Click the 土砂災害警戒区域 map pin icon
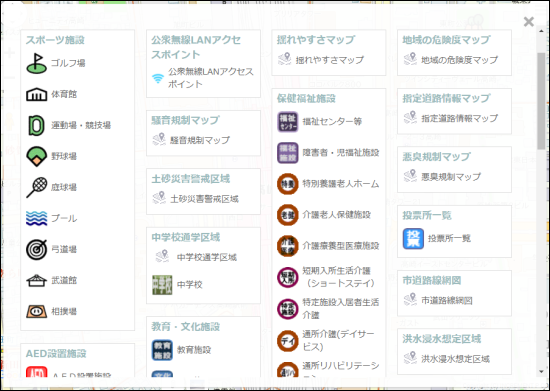550x391 pixels. coord(159,198)
